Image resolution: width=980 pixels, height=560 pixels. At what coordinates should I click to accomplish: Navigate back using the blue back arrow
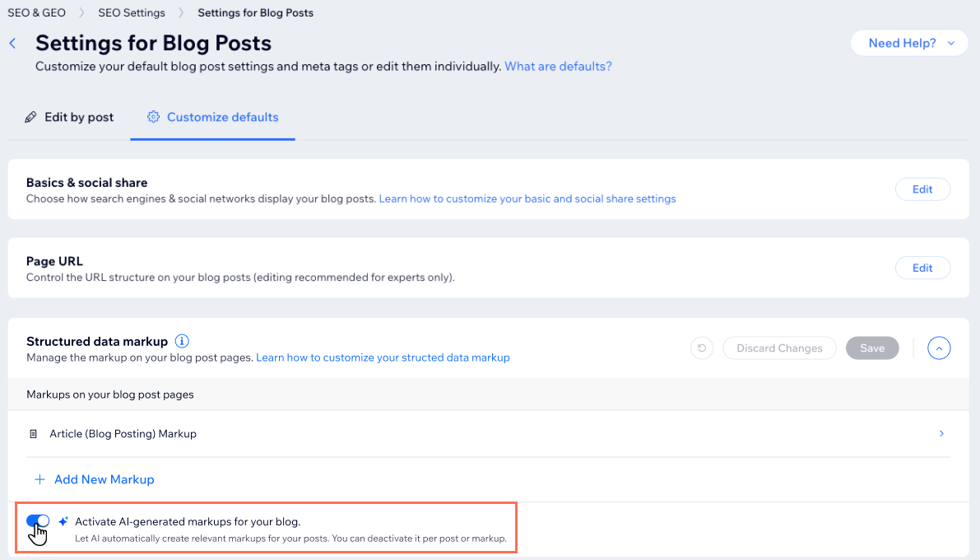pyautogui.click(x=12, y=42)
